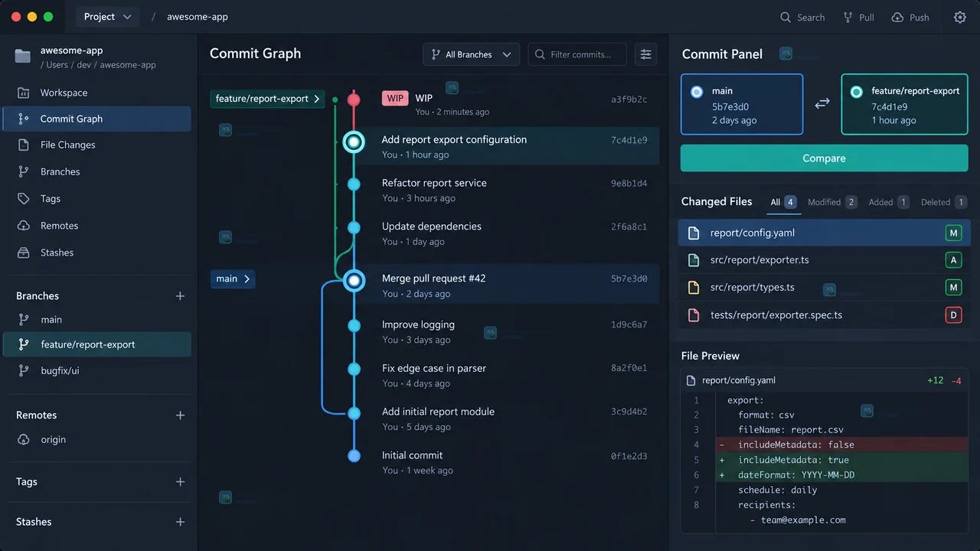The image size is (980, 551).
Task: Select the Fix edge case in parser commit
Action: (x=505, y=375)
